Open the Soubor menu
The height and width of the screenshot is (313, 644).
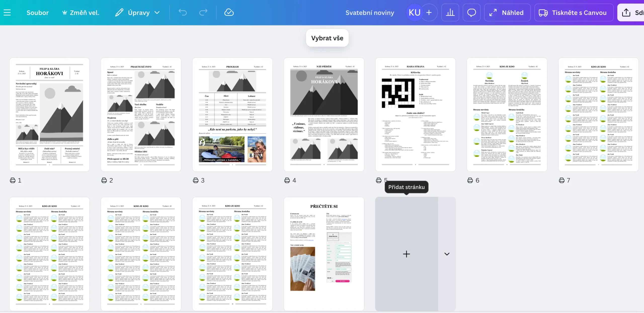[x=37, y=13]
